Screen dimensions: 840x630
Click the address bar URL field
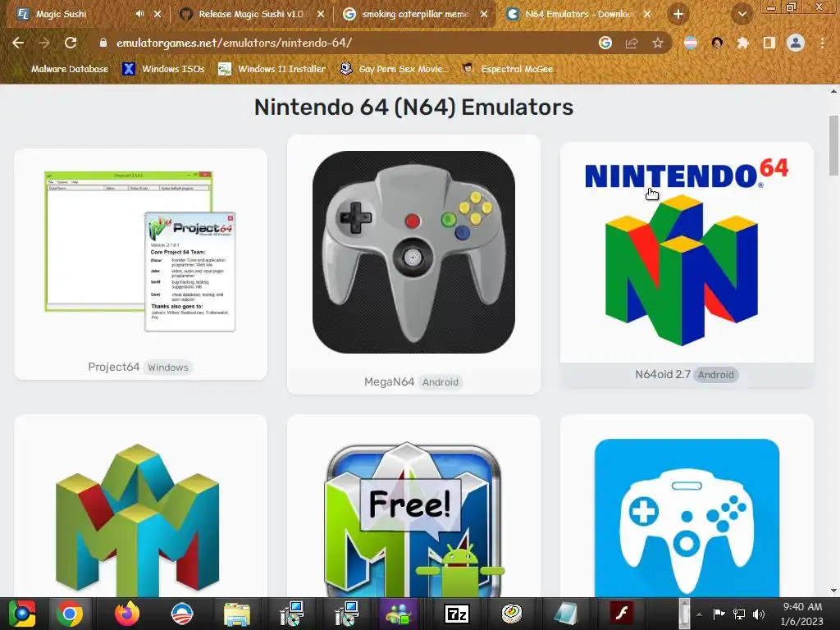[x=343, y=43]
